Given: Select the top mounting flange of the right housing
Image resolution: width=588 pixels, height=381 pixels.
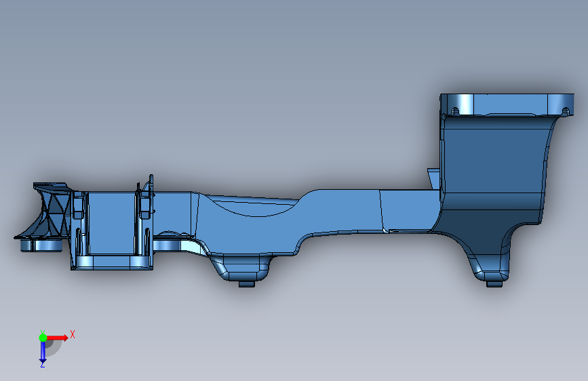Looking at the screenshot, I should (x=507, y=104).
